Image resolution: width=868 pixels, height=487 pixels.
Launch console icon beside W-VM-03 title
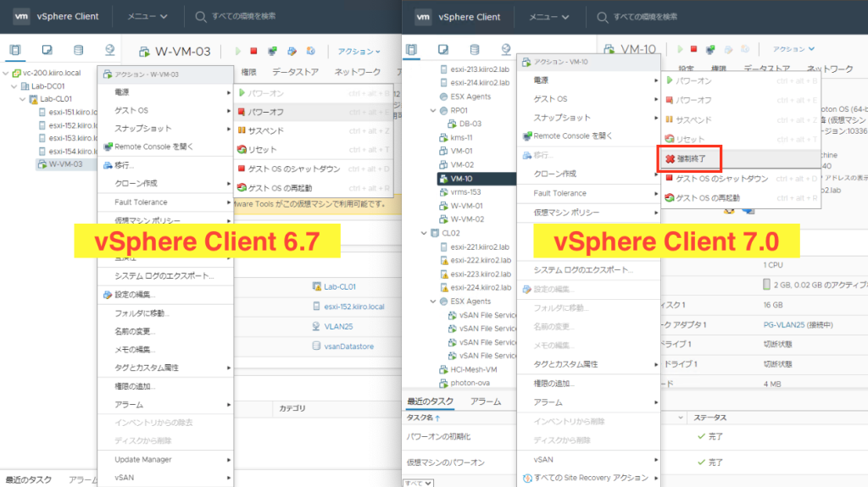[x=272, y=51]
